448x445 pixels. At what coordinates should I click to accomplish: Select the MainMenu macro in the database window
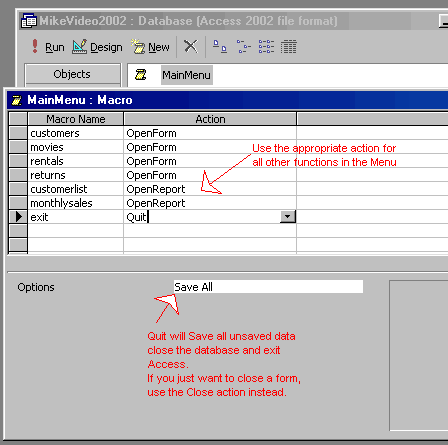(186, 75)
